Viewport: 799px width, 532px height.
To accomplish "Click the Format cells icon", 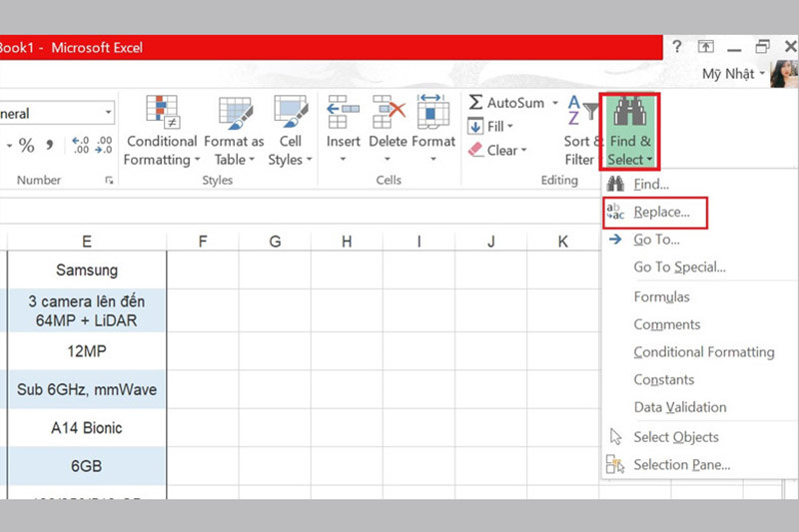I will coord(433,111).
